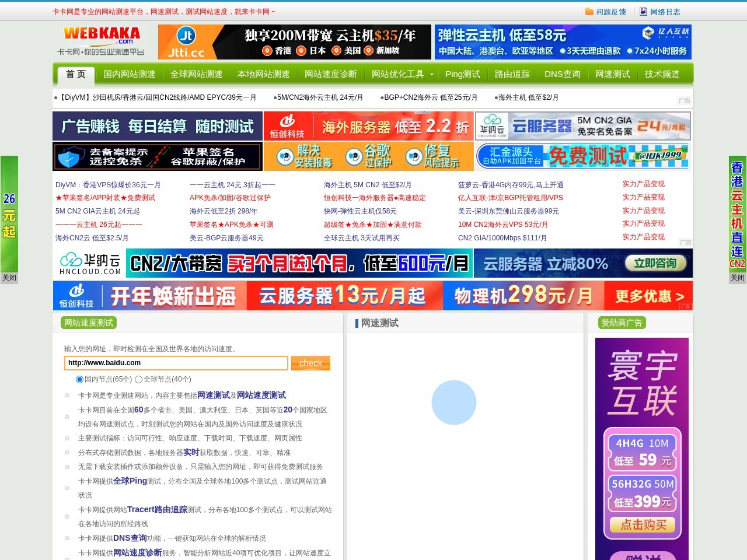Viewport: 747px width, 560px height.
Task: Open the Ping测试 navigation item
Action: click(463, 75)
